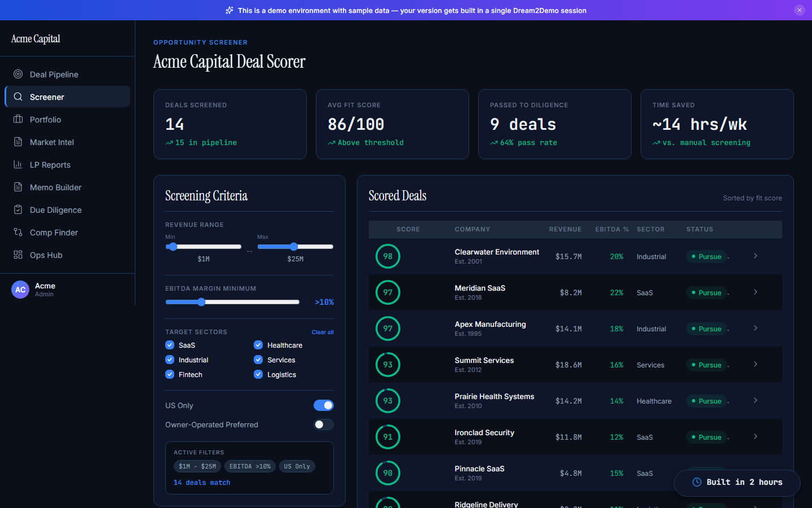812x508 pixels.
Task: Click the Ops Hub grid icon
Action: coord(18,255)
